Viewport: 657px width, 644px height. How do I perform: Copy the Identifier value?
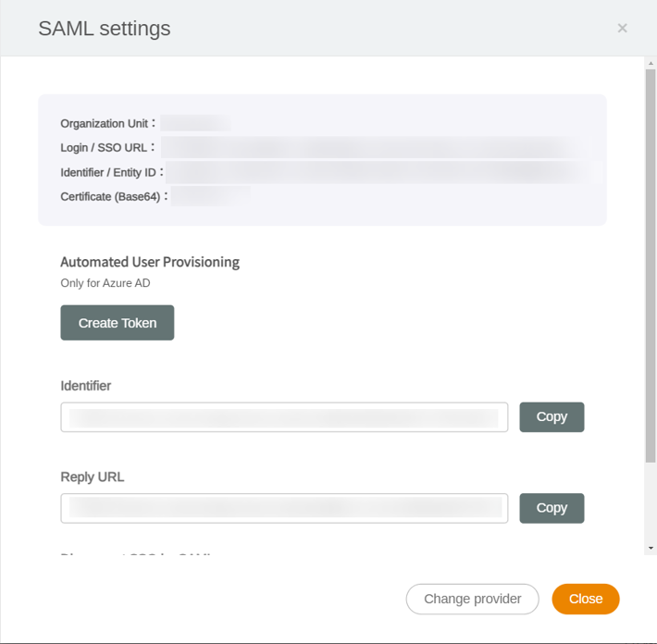[552, 417]
